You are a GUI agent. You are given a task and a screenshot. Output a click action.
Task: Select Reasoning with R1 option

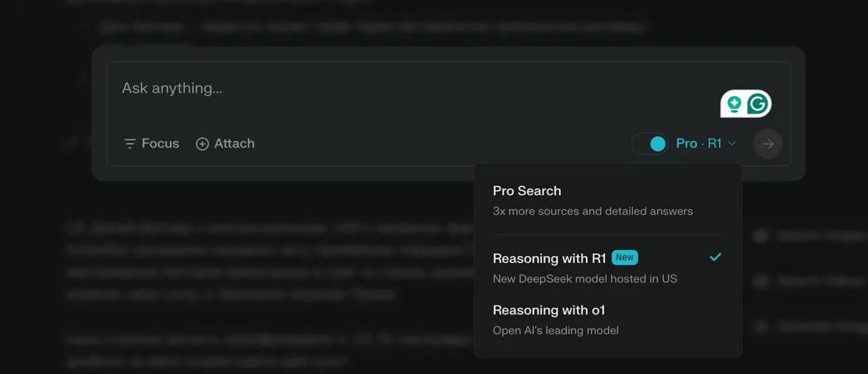pyautogui.click(x=608, y=268)
